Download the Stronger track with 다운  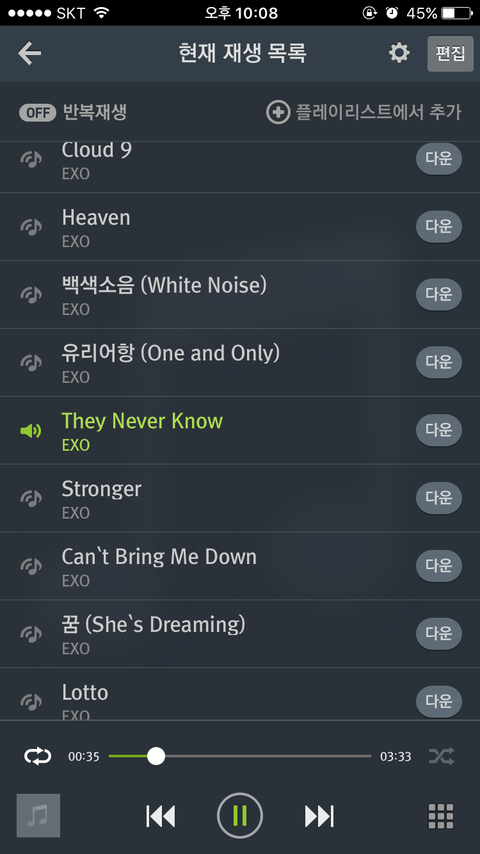[439, 498]
